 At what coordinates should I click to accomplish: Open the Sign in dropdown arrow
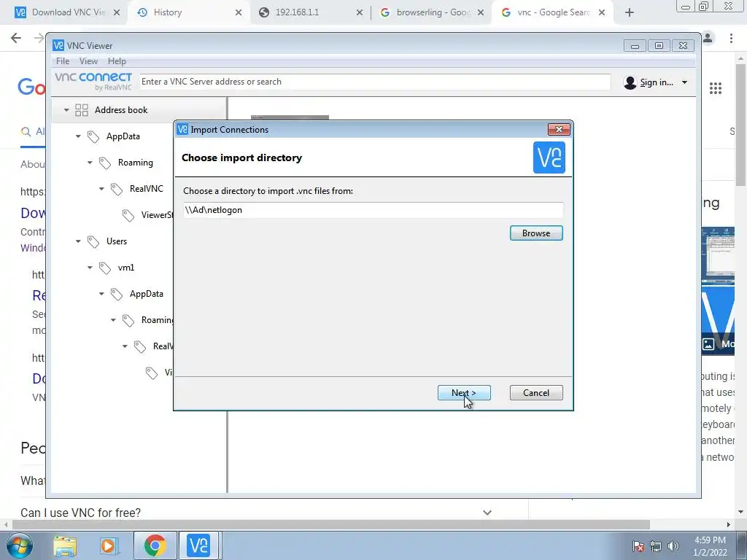(x=684, y=82)
